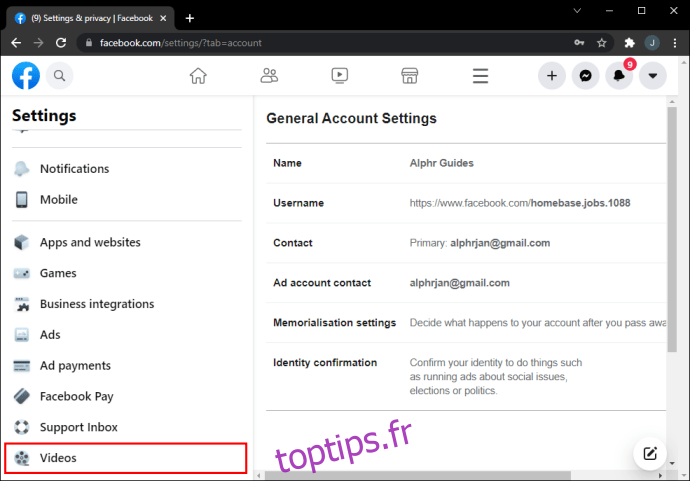Viewport: 690px width, 481px height.
Task: Open Notifications settings
Action: (x=127, y=169)
